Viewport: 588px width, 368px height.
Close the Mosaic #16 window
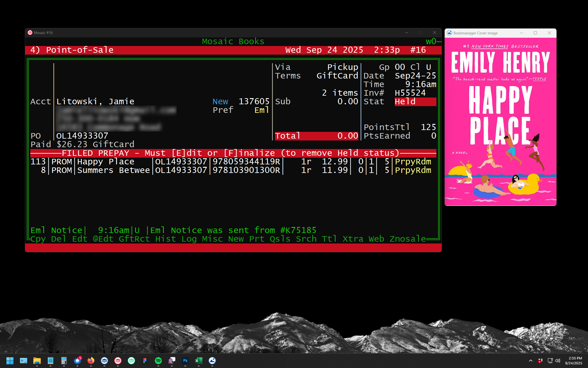coord(435,33)
